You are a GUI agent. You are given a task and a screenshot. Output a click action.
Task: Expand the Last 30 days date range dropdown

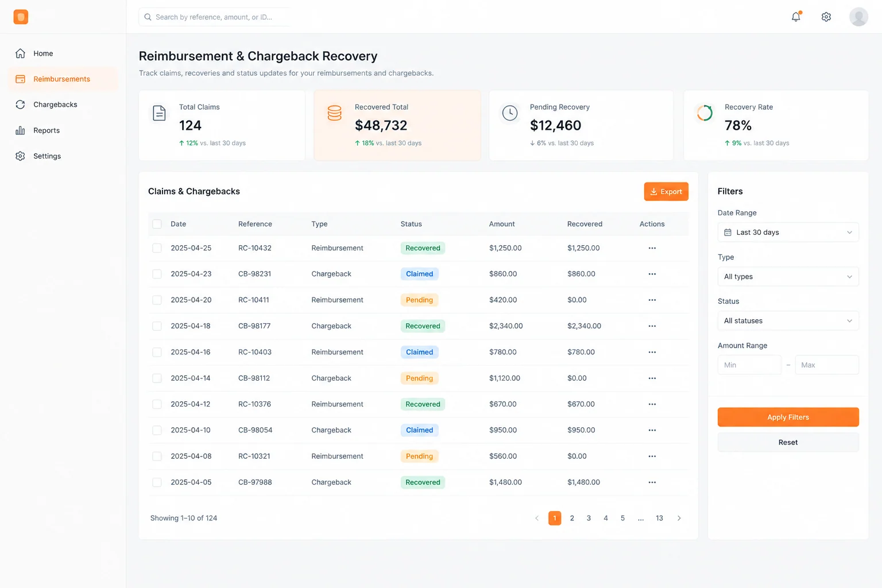tap(788, 232)
